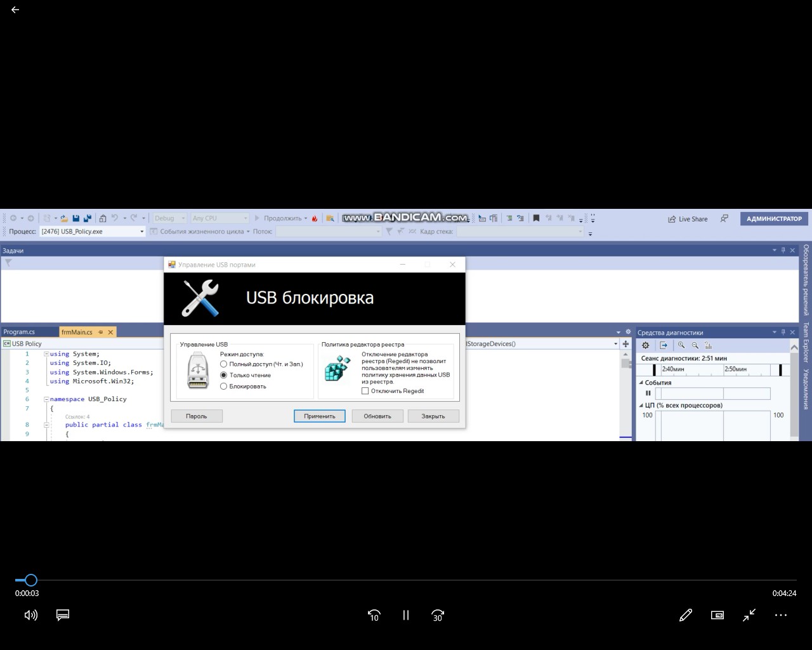Image resolution: width=812 pixels, height=650 pixels.
Task: Open the USB Policy project dropdown
Action: 82,343
